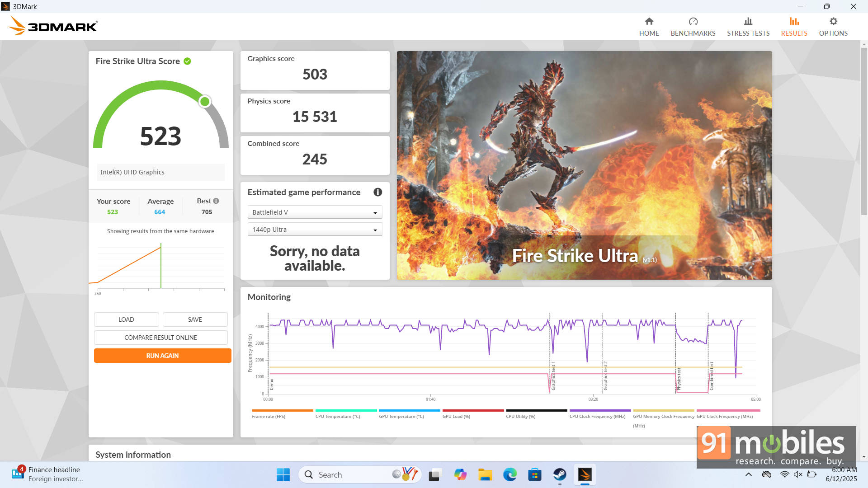
Task: Select the RESULTS tab
Action: coord(794,27)
